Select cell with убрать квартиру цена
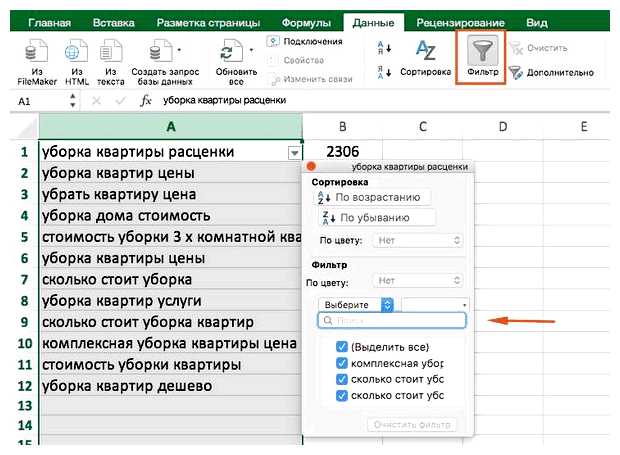620x455 pixels. click(171, 194)
